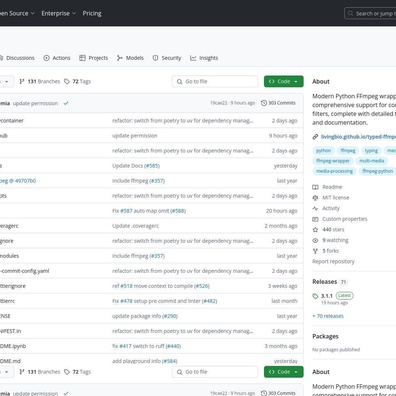
Task: Click the link chain icon beside website URL
Action: point(315,137)
